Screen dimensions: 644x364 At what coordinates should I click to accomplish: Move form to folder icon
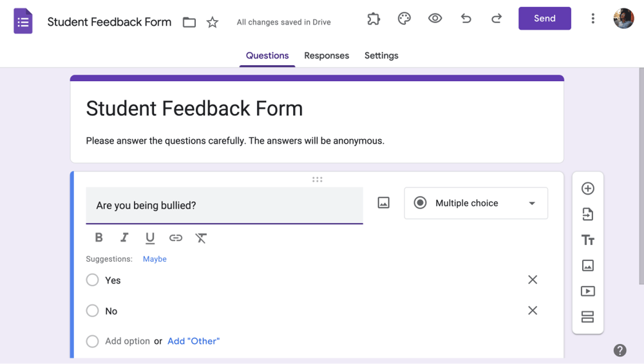189,22
